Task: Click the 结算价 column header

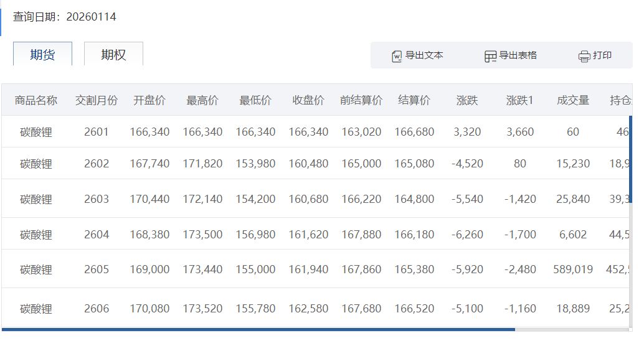Action: tap(414, 100)
